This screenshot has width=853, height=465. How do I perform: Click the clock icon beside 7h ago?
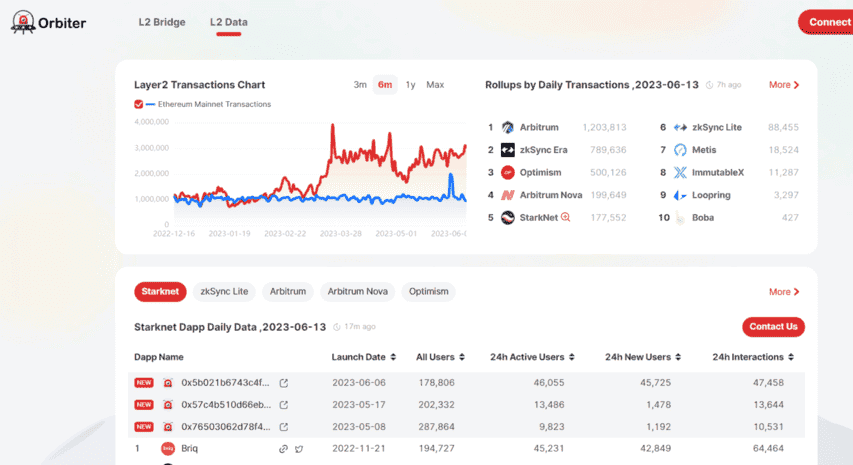[x=709, y=85]
